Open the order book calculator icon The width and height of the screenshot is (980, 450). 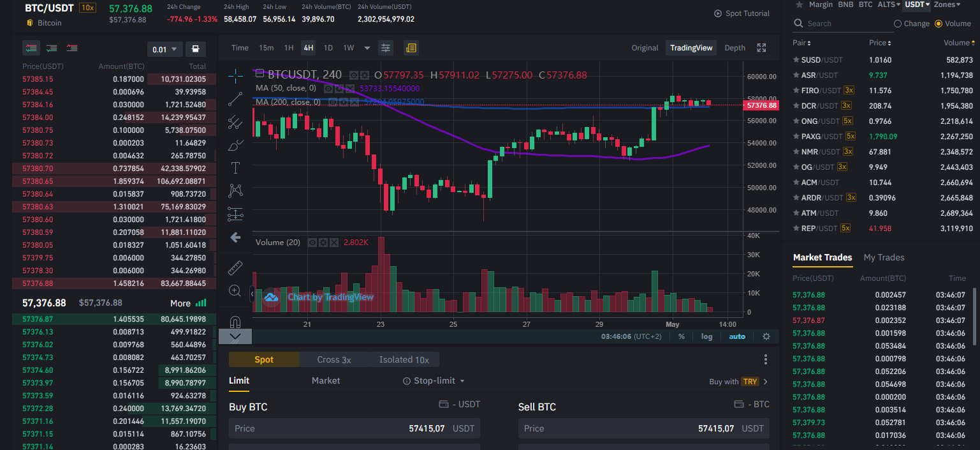pos(195,49)
